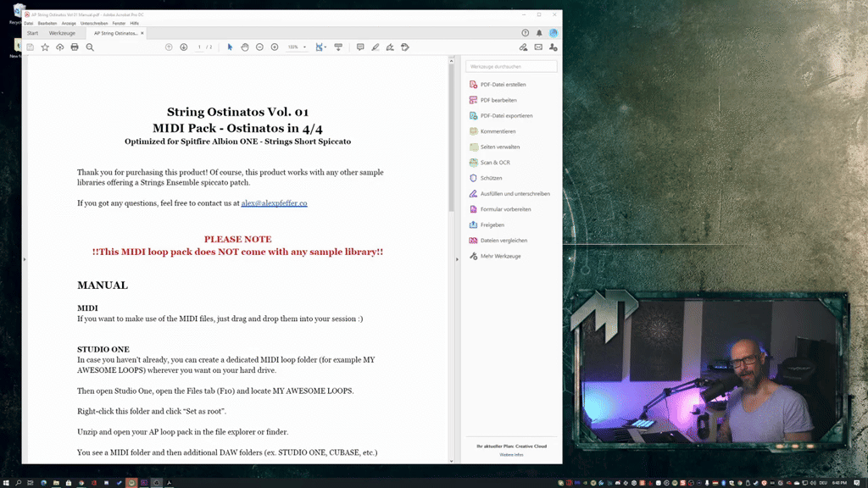Switch to the Start tab
The image size is (868, 488).
[x=33, y=33]
